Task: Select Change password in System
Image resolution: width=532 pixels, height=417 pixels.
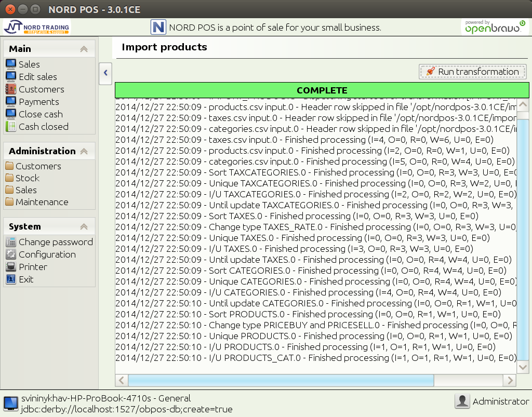Action: (56, 241)
